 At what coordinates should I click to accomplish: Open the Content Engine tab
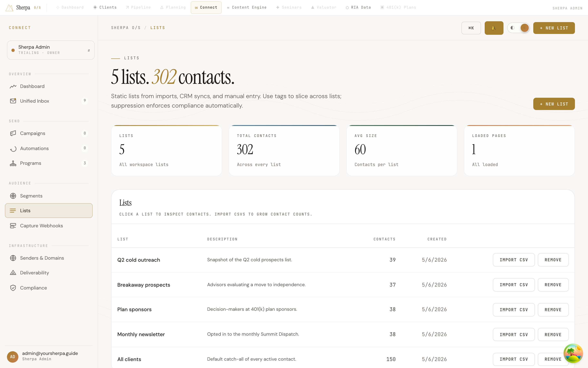pyautogui.click(x=247, y=7)
